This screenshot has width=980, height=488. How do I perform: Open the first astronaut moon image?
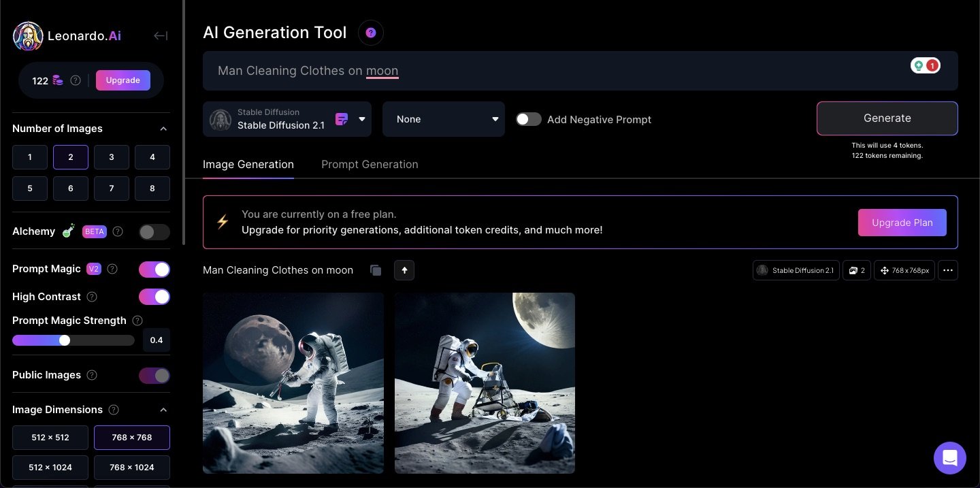pyautogui.click(x=293, y=383)
